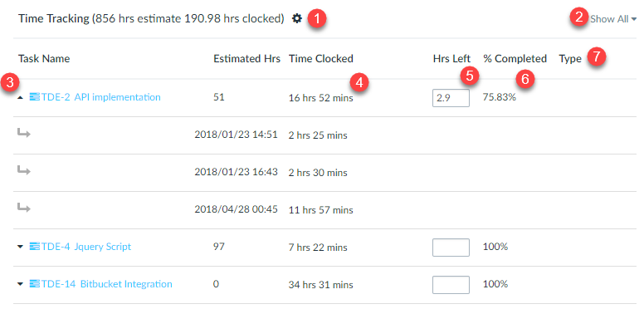
Task: Expand the TDE-14 Bitbucket Integration row
Action: coord(21,284)
